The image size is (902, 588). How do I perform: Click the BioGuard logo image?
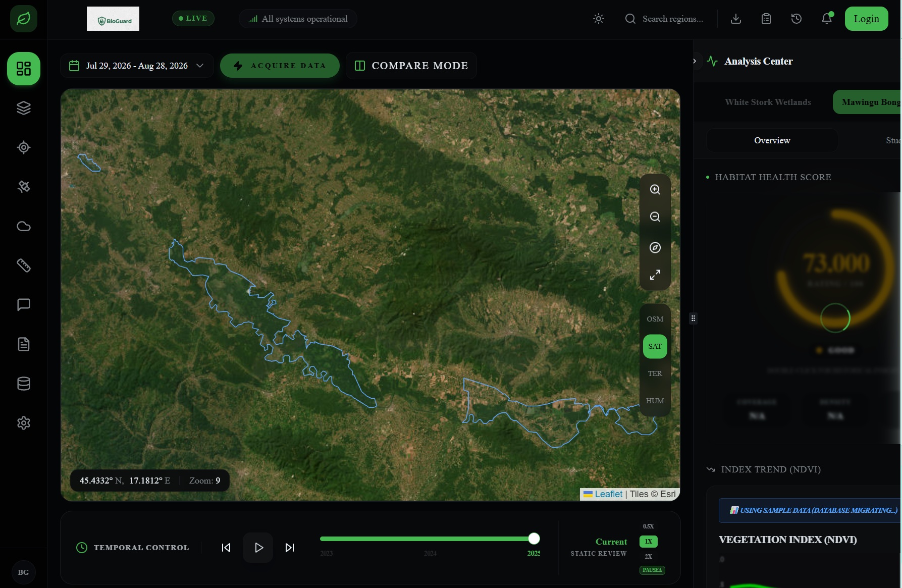[113, 19]
